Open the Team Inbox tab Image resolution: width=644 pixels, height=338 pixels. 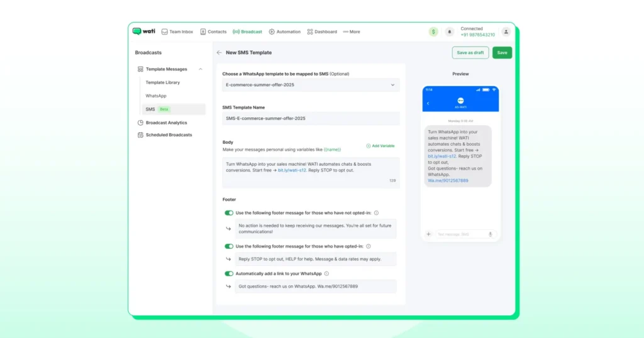pos(177,31)
